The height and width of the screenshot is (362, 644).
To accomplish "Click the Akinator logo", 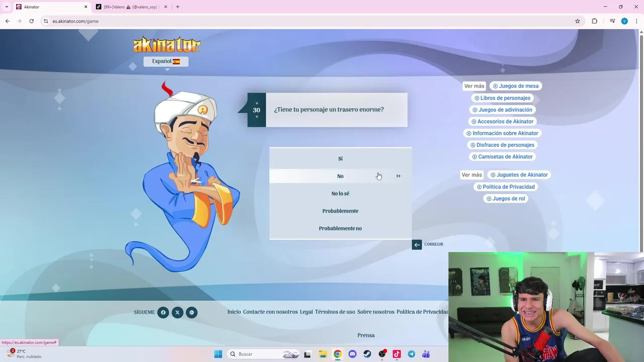I will 167,45.
